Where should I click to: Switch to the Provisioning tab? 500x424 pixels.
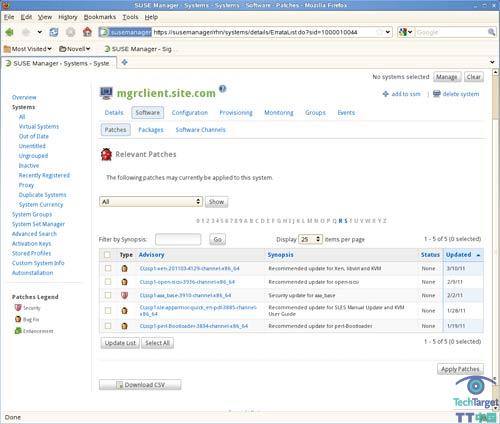236,113
